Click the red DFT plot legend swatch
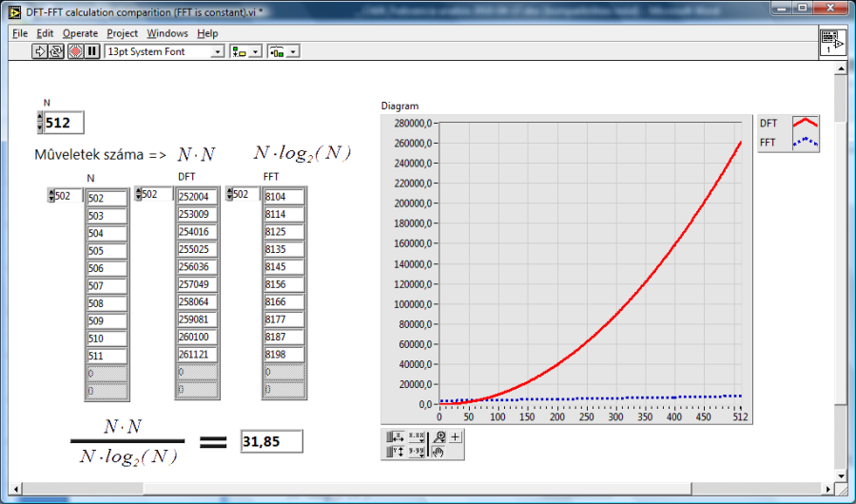856x504 pixels. [806, 123]
